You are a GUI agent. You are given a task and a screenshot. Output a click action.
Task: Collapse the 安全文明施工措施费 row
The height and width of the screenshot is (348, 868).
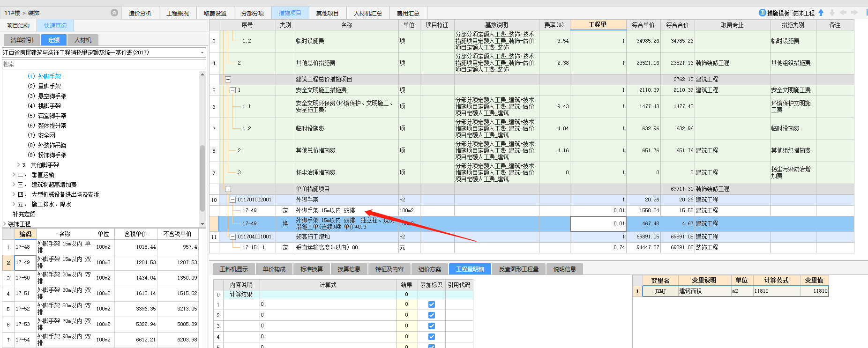click(232, 90)
